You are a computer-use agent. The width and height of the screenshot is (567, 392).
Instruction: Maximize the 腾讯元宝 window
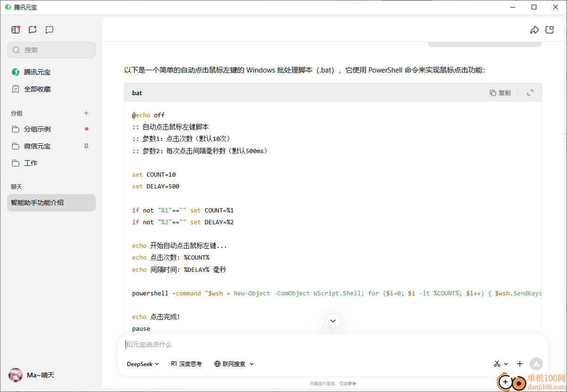click(x=534, y=7)
